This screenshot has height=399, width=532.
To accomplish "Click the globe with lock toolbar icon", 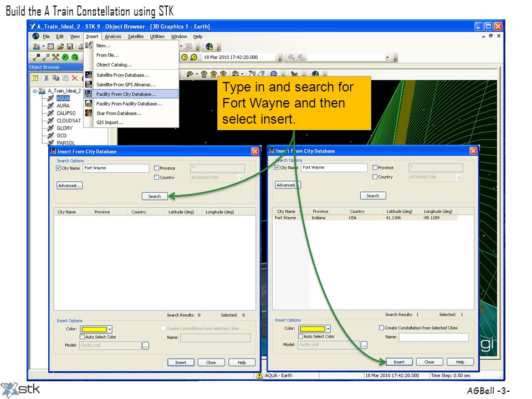I will 209,47.
